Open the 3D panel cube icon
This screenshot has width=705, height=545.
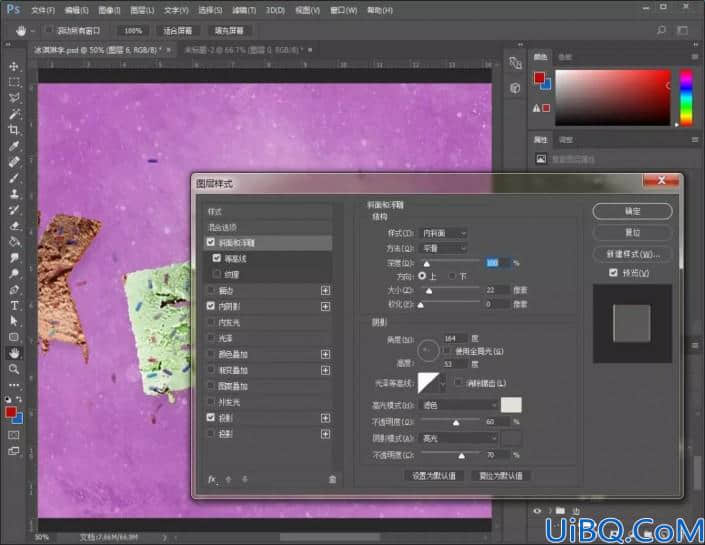515,88
